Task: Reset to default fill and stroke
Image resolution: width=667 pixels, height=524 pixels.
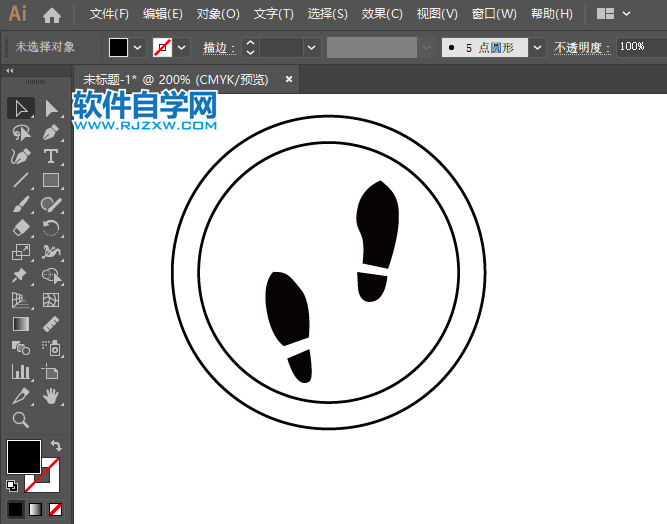Action: (12, 486)
